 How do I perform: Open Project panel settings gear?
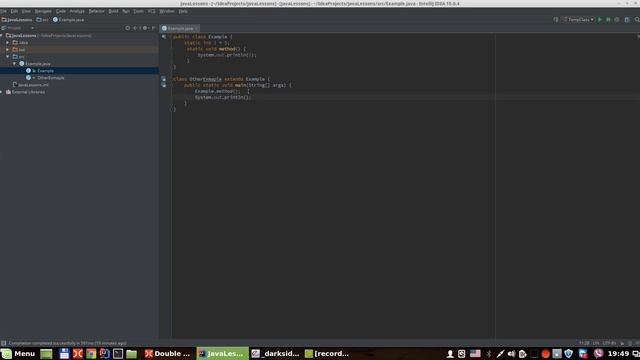(x=144, y=28)
